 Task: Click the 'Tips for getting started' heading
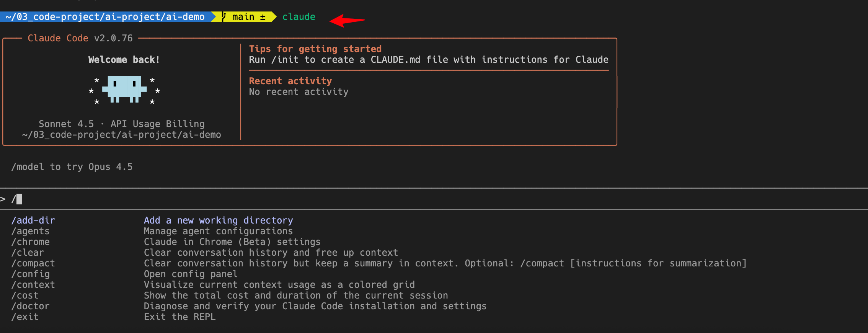coord(315,49)
